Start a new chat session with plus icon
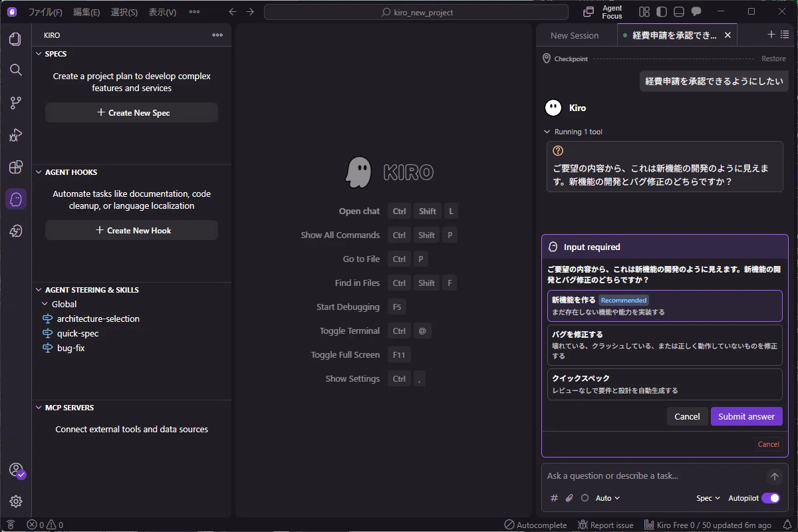798x532 pixels. pos(771,35)
